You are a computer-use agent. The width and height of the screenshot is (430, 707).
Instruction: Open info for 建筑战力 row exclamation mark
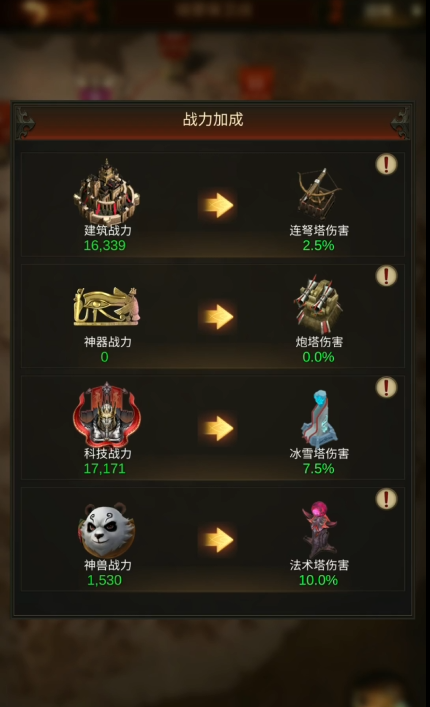coord(386,164)
